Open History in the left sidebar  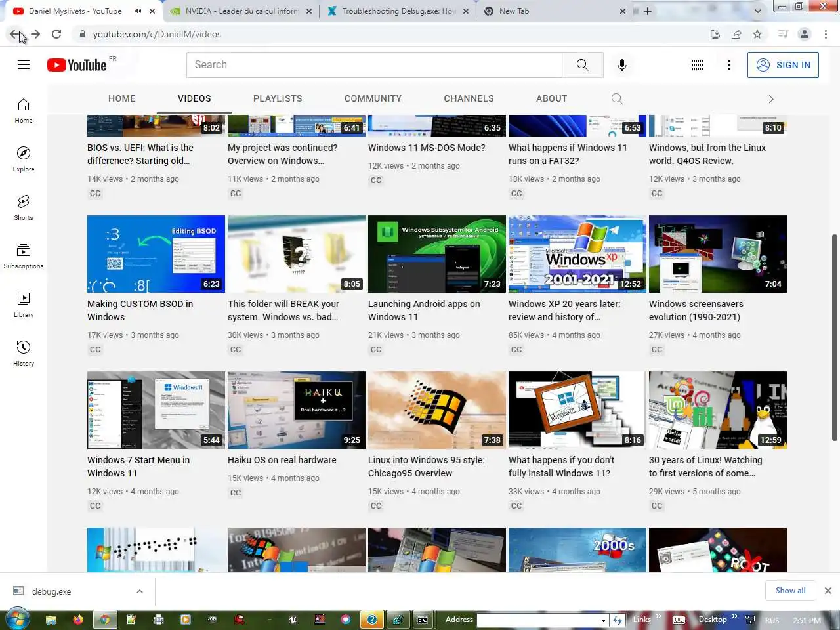tap(24, 353)
